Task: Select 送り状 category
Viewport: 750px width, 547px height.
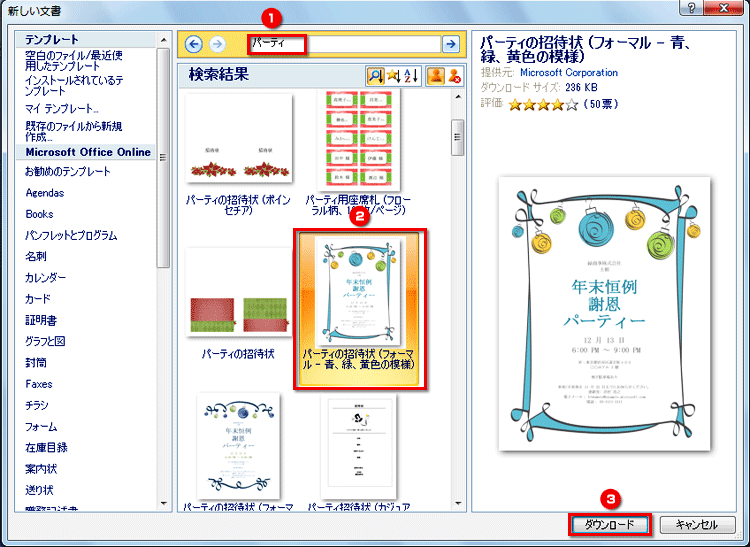Action: click(39, 490)
